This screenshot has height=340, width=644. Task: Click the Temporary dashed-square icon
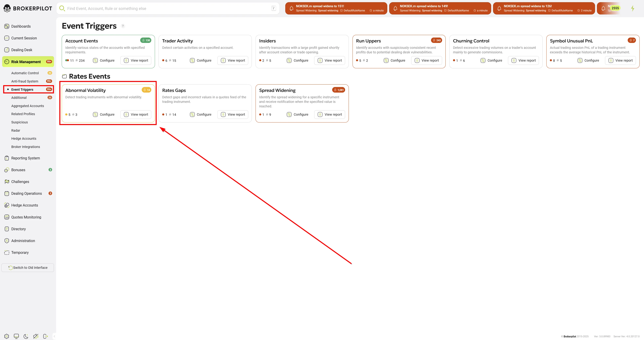pyautogui.click(x=7, y=252)
